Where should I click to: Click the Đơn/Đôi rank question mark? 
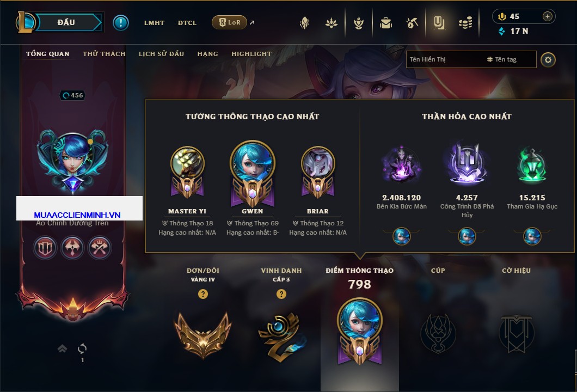tap(202, 293)
